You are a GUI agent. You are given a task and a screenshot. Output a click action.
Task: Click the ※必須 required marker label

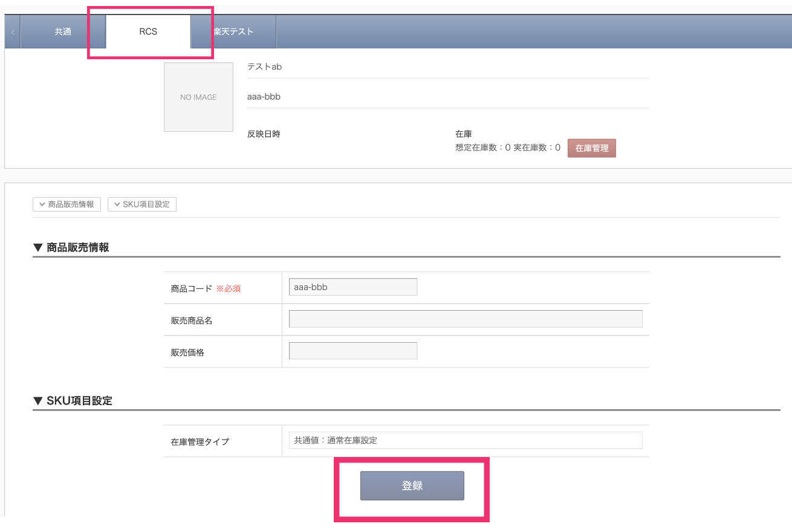(x=229, y=289)
